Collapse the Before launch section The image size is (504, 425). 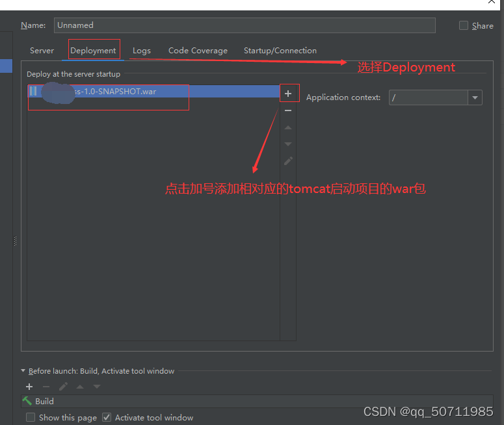pyautogui.click(x=23, y=370)
